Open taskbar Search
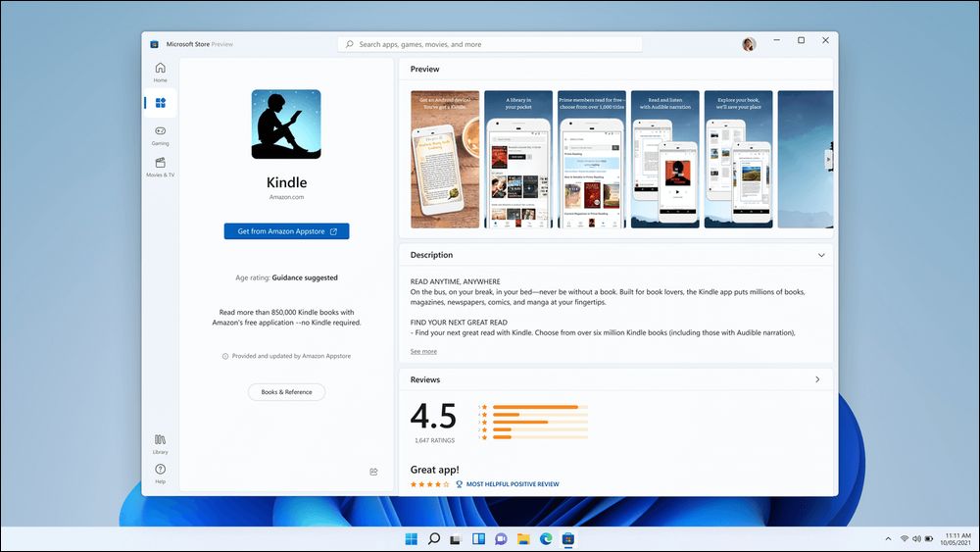 click(x=434, y=539)
